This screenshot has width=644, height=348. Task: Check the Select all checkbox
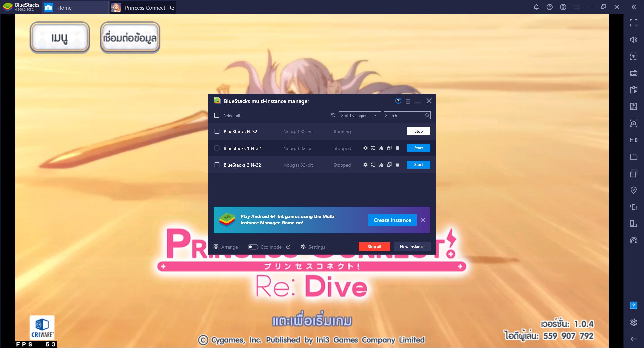[x=217, y=115]
